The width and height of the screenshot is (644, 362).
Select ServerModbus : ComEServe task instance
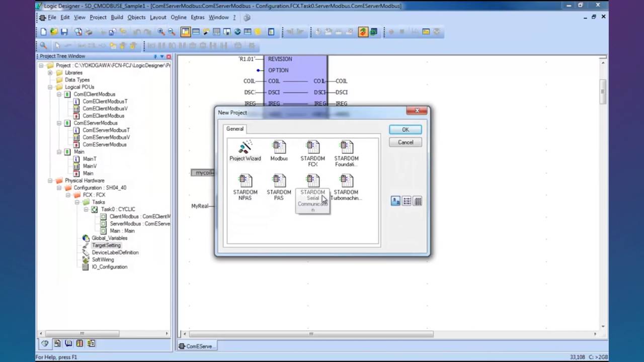(x=140, y=224)
